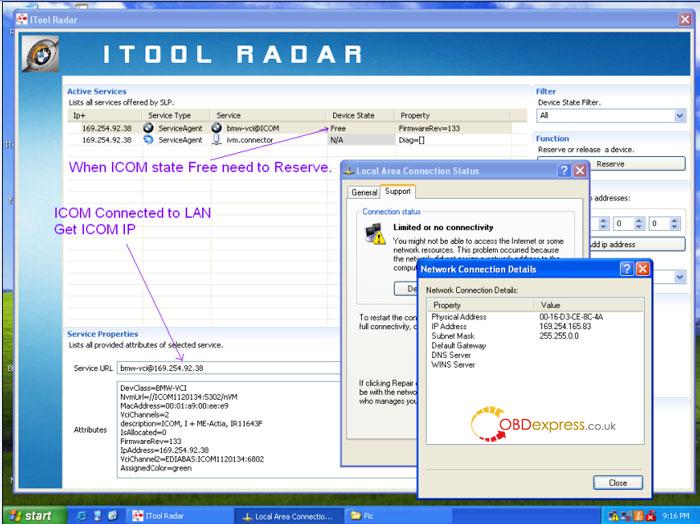The width and height of the screenshot is (700, 524).
Task: Select the IP Address row in connection details
Action: [535, 326]
